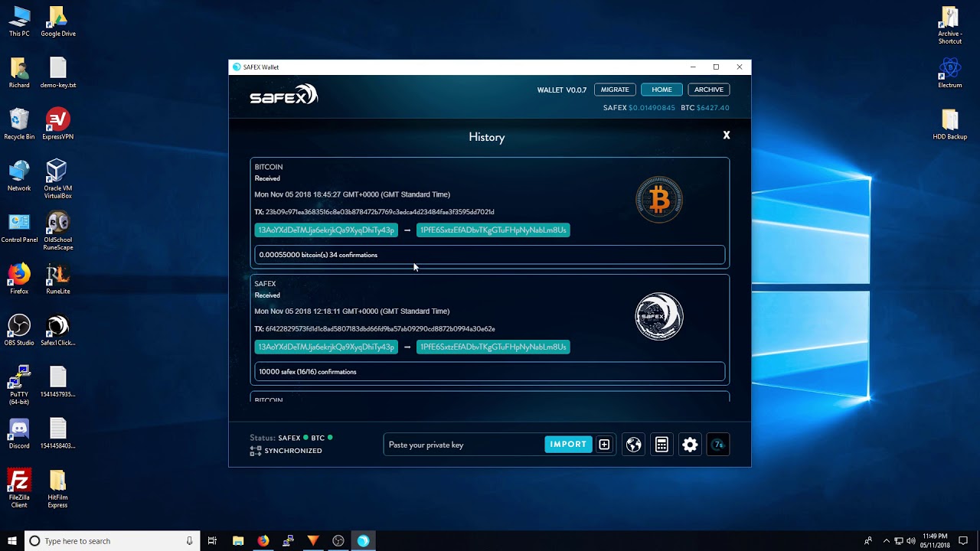
Task: Open Firefox from the taskbar
Action: pos(263,541)
